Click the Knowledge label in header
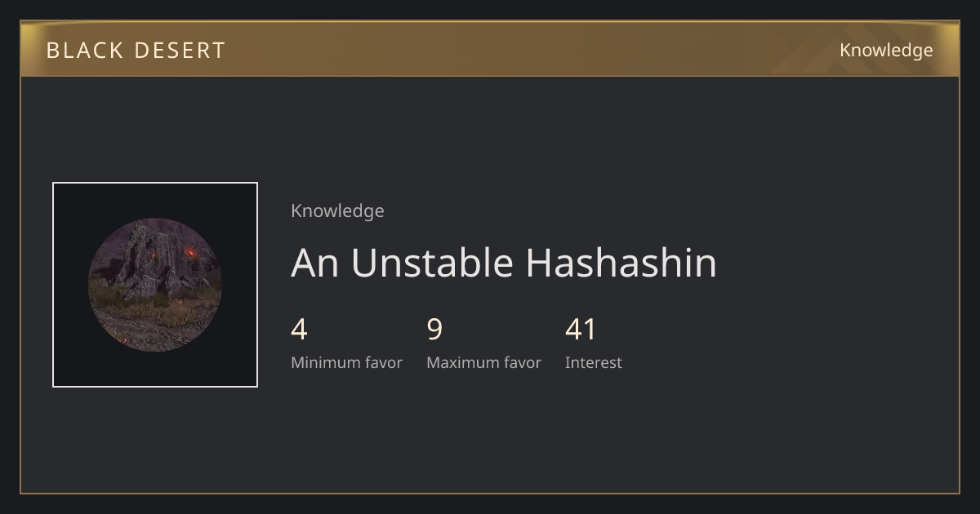Viewport: 980px width, 514px height. pyautogui.click(x=886, y=51)
